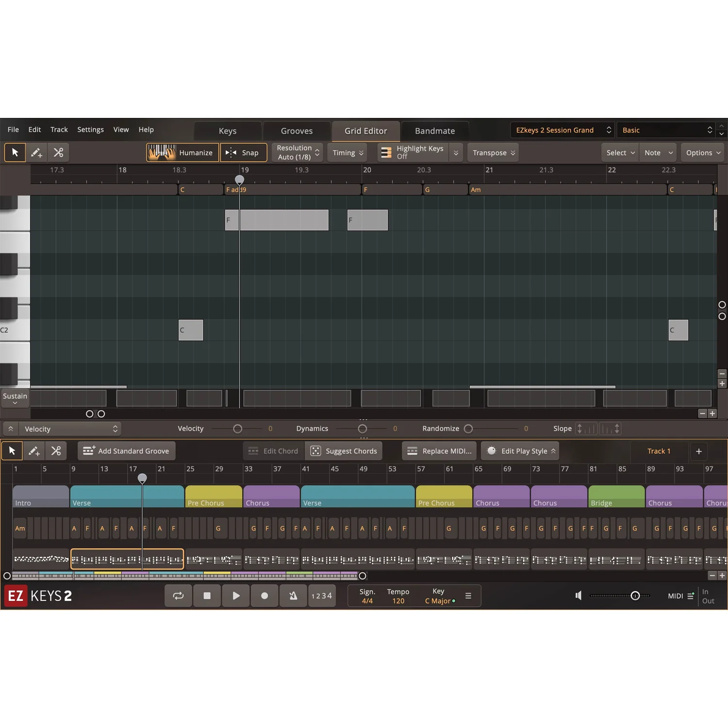Add a new track with the plus button
The width and height of the screenshot is (728, 728).
click(699, 451)
